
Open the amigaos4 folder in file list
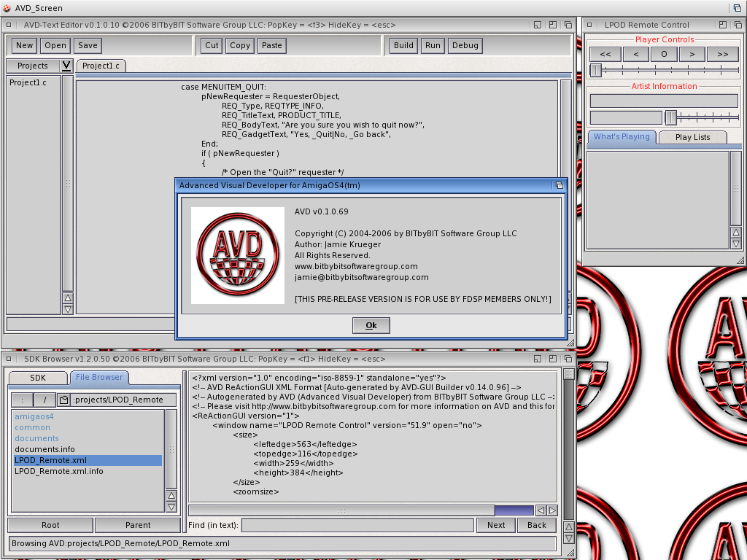pyautogui.click(x=34, y=416)
